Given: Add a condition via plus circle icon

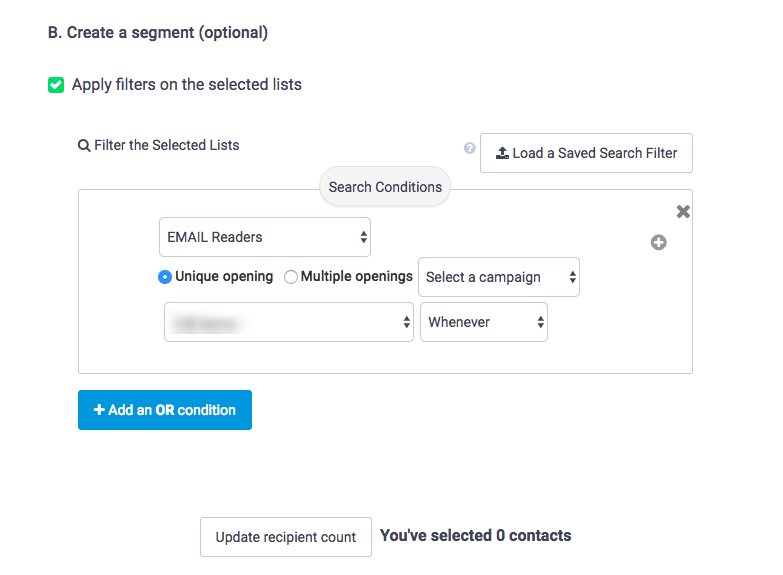Looking at the screenshot, I should (x=659, y=242).
